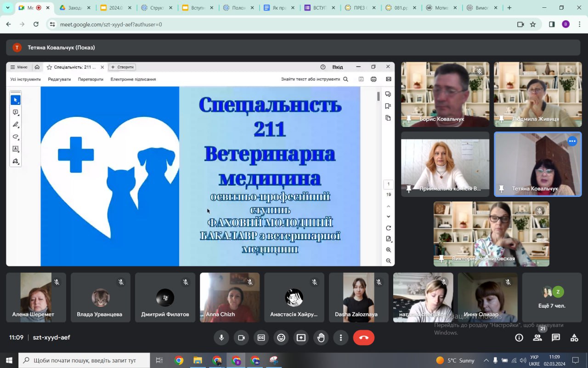Viewport: 588px width, 368px height.
Task: Toggle the camera in call controls
Action: [241, 338]
